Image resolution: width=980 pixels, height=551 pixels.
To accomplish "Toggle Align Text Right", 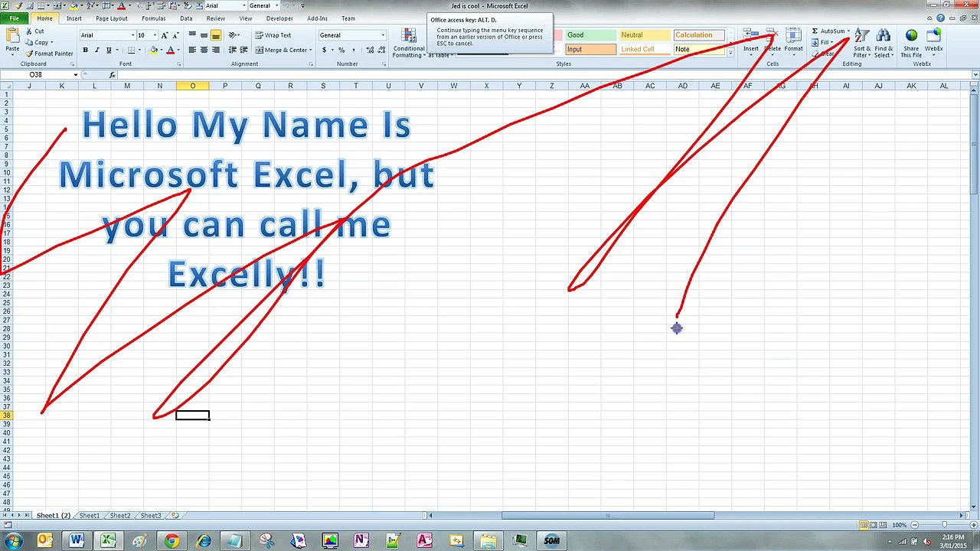I will pos(215,50).
